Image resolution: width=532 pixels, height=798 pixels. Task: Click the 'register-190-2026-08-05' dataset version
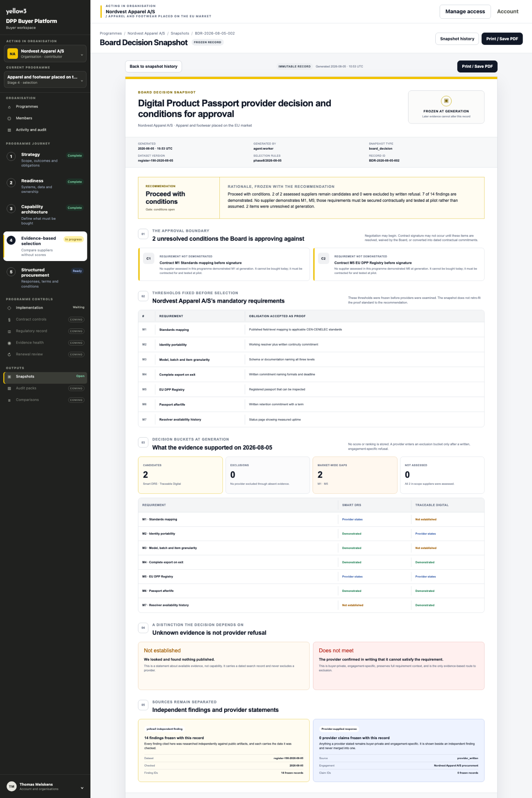point(156,161)
